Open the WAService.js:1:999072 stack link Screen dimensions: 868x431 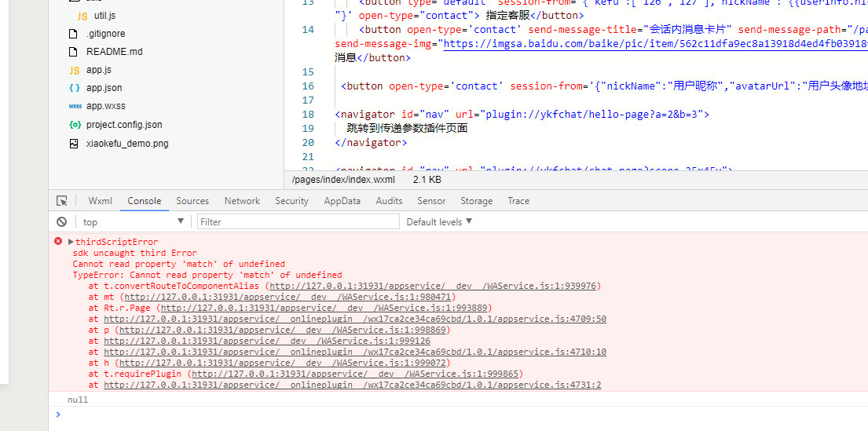pyautogui.click(x=283, y=363)
